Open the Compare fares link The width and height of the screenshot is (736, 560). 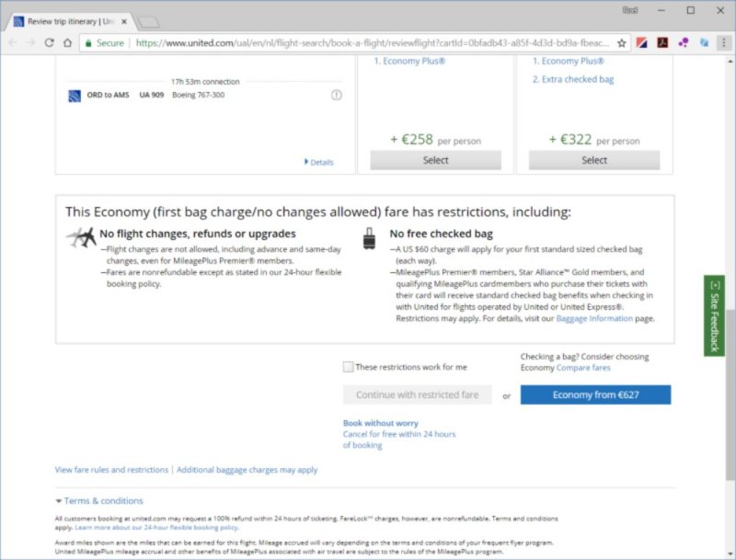[x=583, y=368]
